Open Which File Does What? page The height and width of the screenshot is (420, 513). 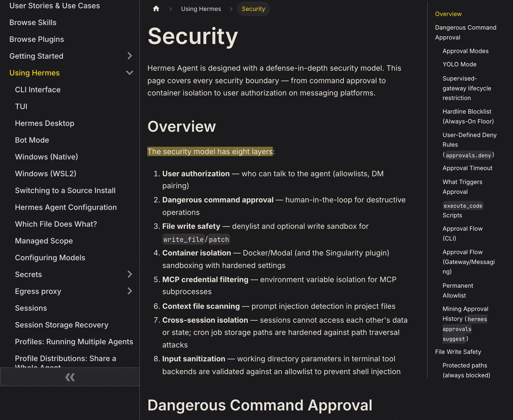(56, 224)
